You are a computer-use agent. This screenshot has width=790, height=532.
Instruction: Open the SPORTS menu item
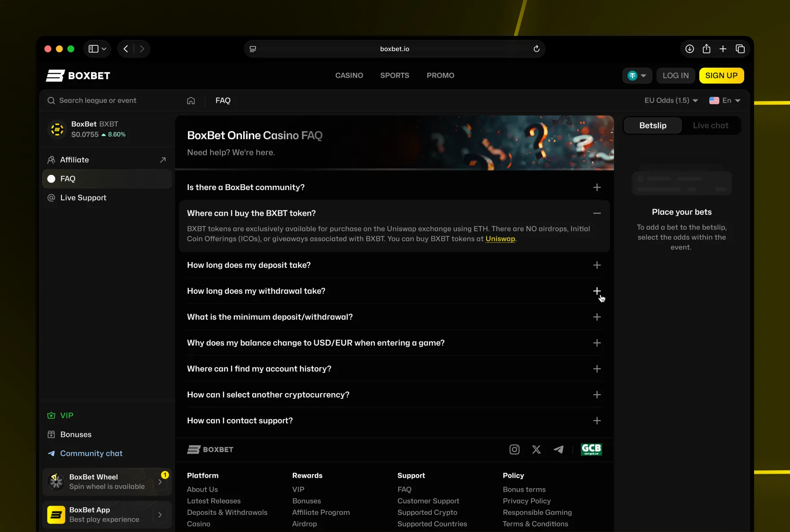[x=395, y=75]
